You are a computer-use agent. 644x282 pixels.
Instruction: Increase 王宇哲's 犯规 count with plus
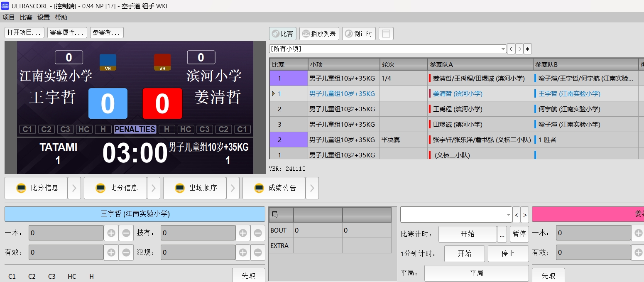[x=243, y=252]
